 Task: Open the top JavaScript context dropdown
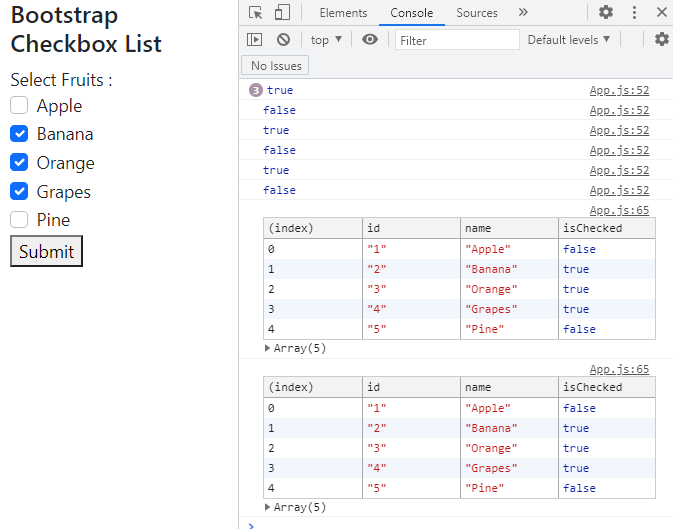[326, 40]
